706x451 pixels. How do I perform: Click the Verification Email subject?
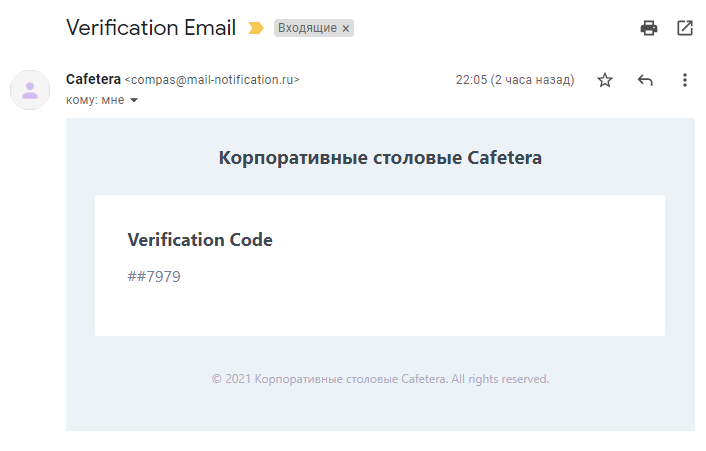click(x=151, y=28)
